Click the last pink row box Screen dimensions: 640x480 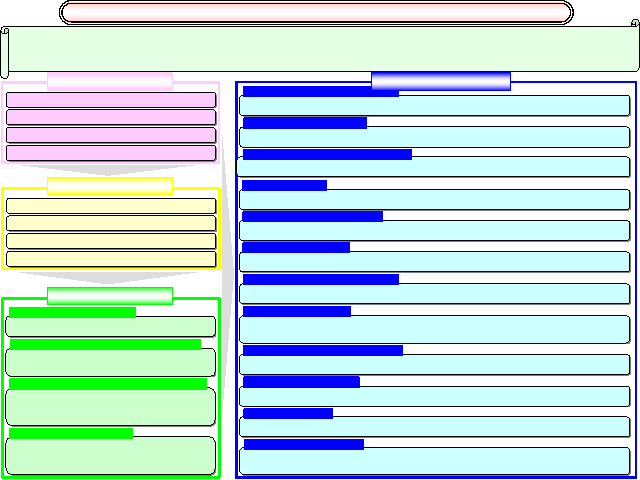tap(111, 153)
